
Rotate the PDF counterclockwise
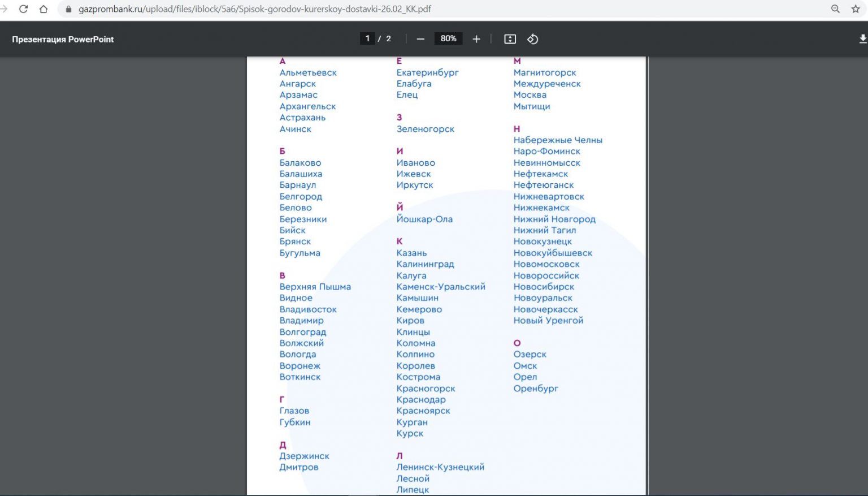tap(532, 39)
